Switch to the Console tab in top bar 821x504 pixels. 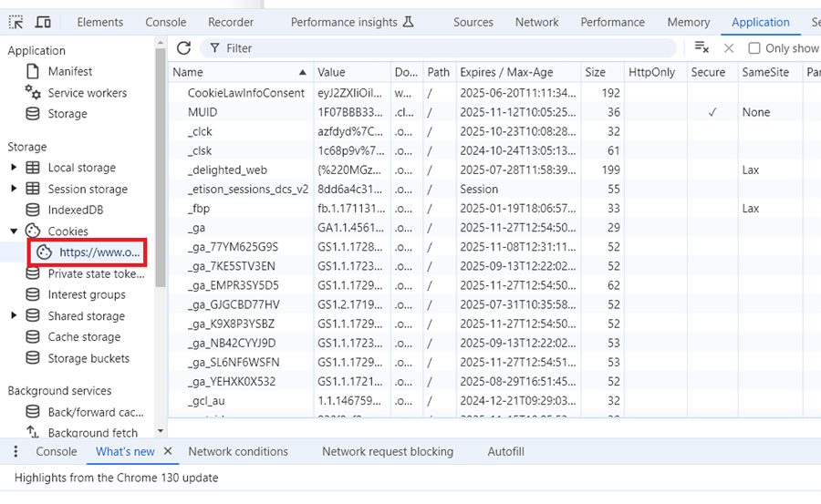(166, 22)
